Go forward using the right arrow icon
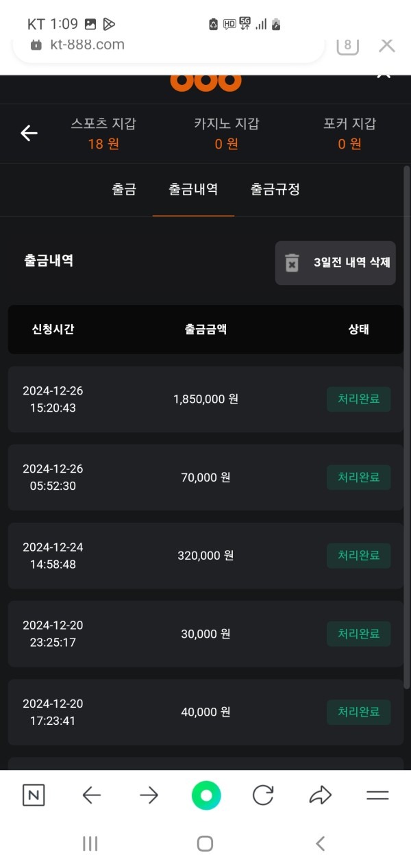 pyautogui.click(x=148, y=795)
